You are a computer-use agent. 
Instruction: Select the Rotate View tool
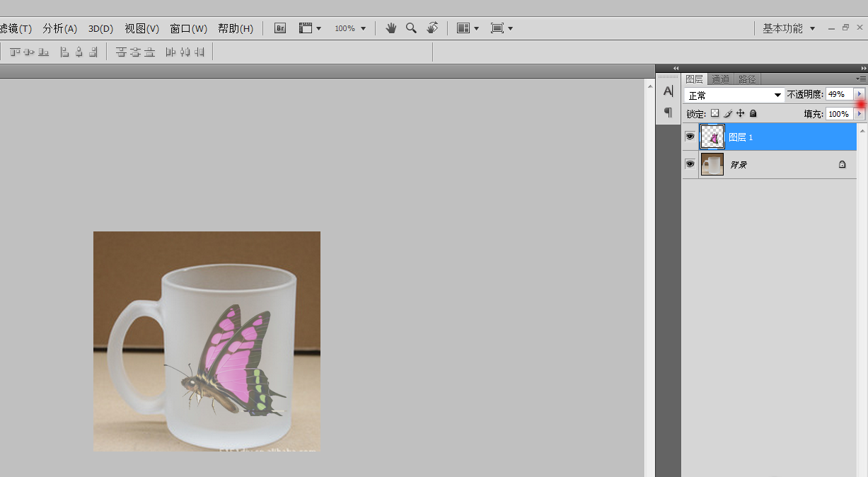[432, 28]
